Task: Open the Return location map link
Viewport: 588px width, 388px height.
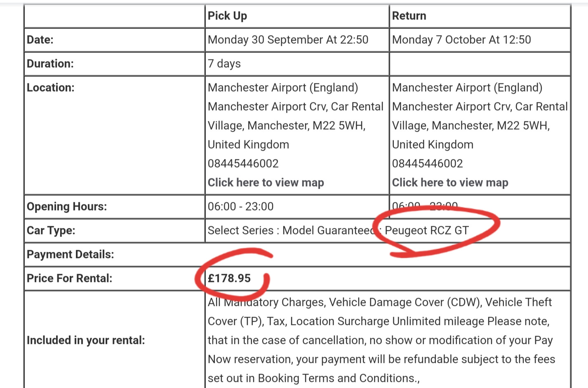Action: [x=450, y=182]
